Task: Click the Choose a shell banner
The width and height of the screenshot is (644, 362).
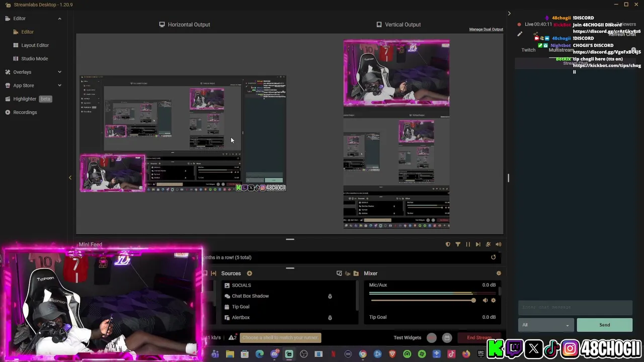Action: tap(280, 338)
